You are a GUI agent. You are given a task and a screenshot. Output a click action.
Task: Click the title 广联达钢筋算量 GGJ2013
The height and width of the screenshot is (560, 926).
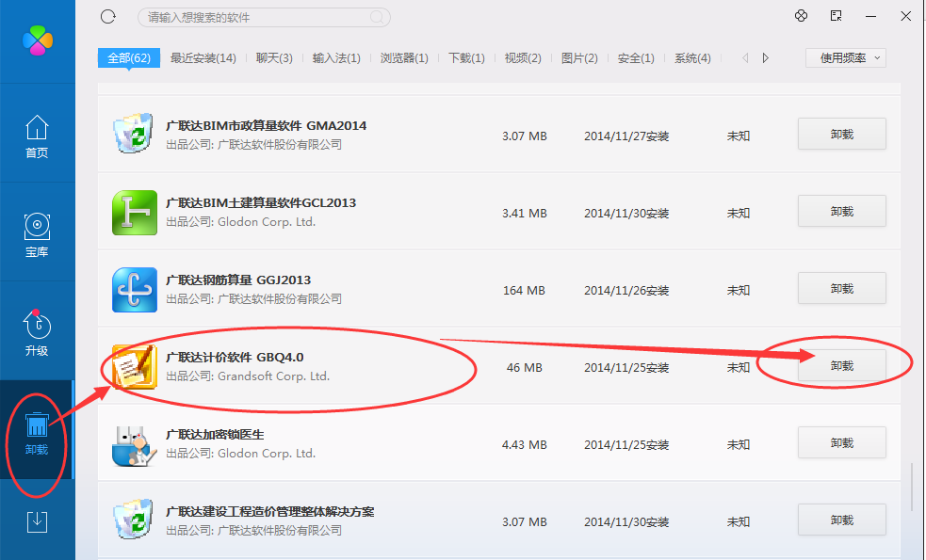point(238,280)
